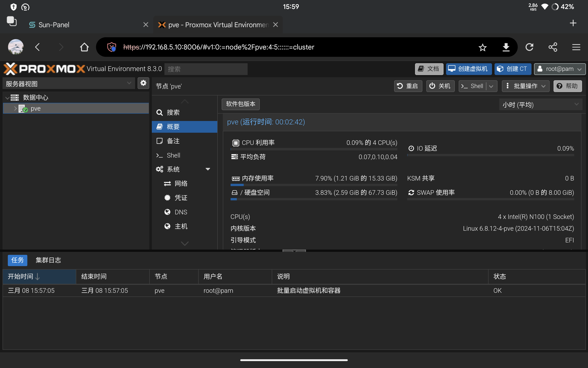
Task: Click the 软件包版本 button
Action: click(240, 104)
